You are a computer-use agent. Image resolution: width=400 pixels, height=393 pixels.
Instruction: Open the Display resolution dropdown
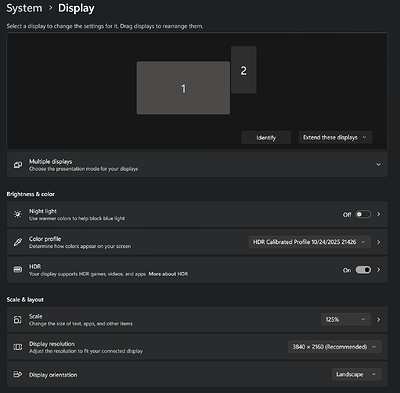pyautogui.click(x=335, y=347)
